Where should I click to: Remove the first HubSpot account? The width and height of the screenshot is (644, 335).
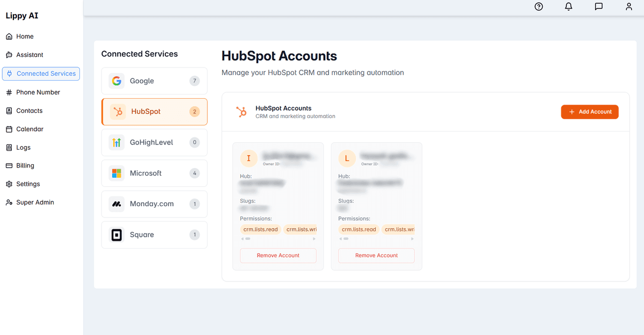click(278, 256)
